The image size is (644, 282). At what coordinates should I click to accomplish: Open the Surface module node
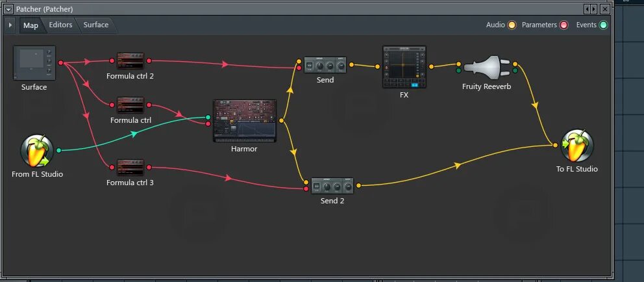point(34,63)
